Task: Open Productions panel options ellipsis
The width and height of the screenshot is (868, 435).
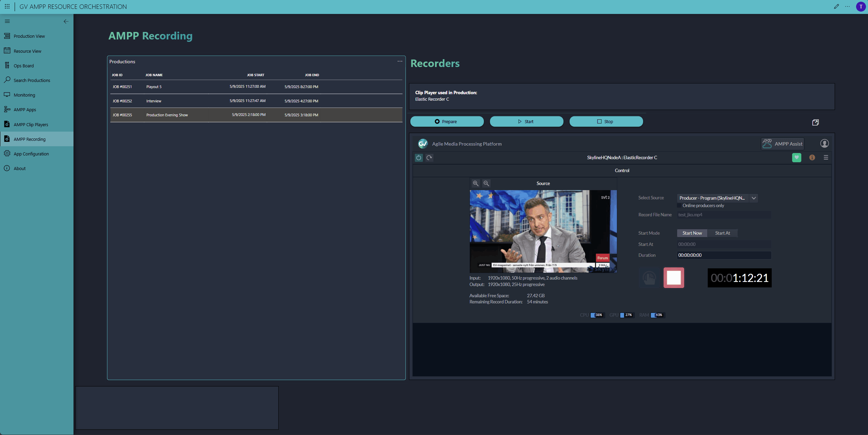Action: (400, 61)
